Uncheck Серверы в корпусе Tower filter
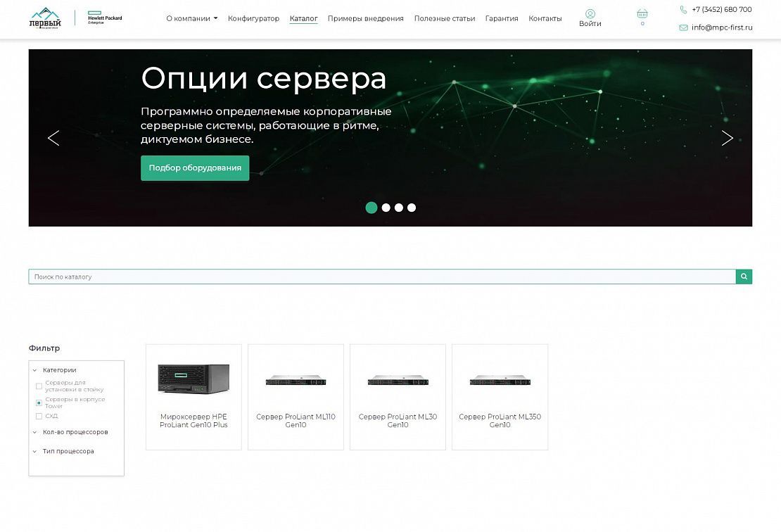 (39, 403)
